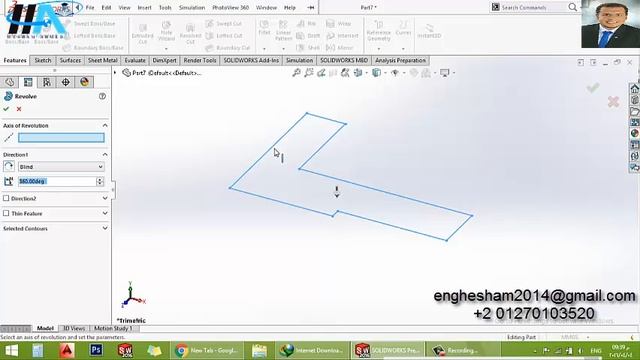Cancel the Revolve with the red X

(x=19, y=109)
